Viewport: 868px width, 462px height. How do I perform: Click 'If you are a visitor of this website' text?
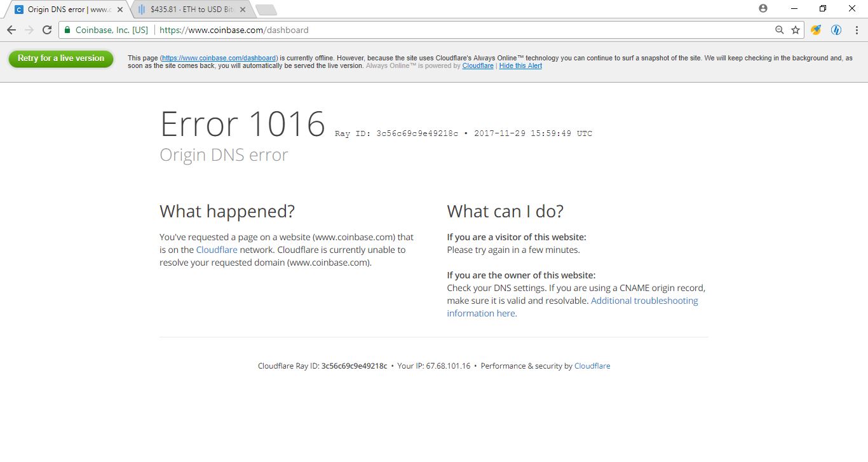[x=517, y=237]
